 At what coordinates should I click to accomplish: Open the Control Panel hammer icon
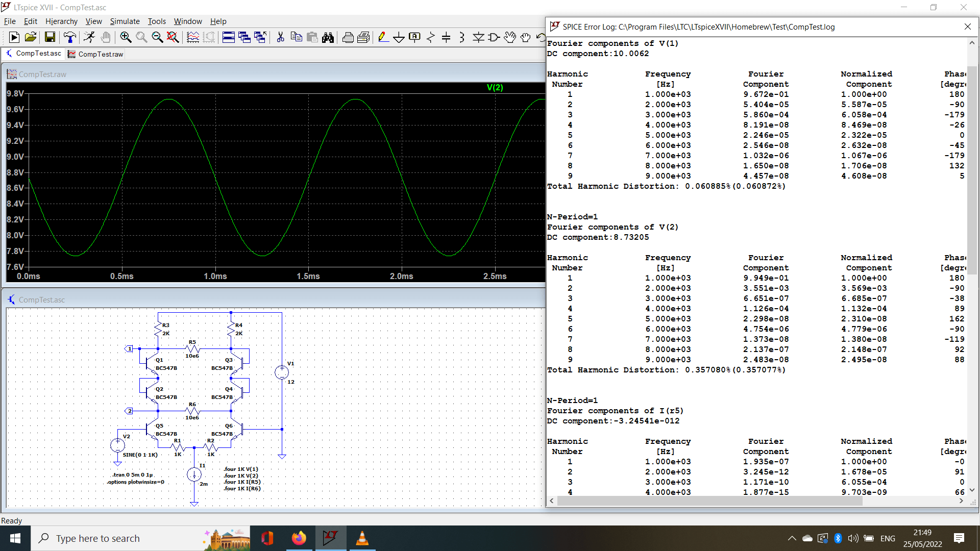[69, 37]
